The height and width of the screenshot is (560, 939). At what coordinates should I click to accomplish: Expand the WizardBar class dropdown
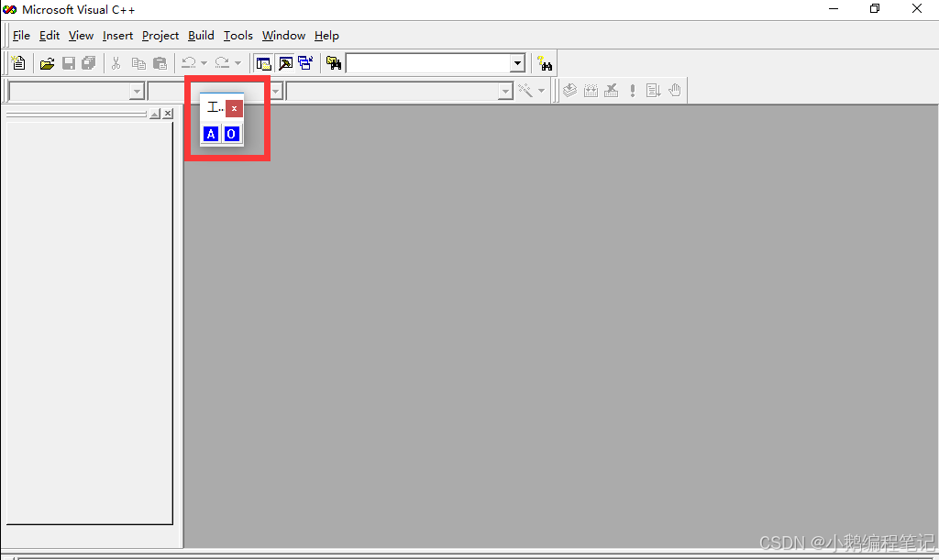pos(137,92)
